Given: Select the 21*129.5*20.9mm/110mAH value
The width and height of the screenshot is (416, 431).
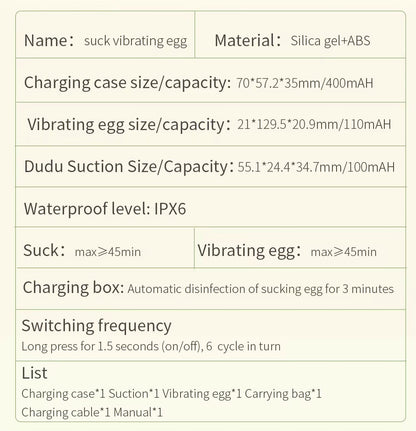Looking at the screenshot, I should coord(314,124).
